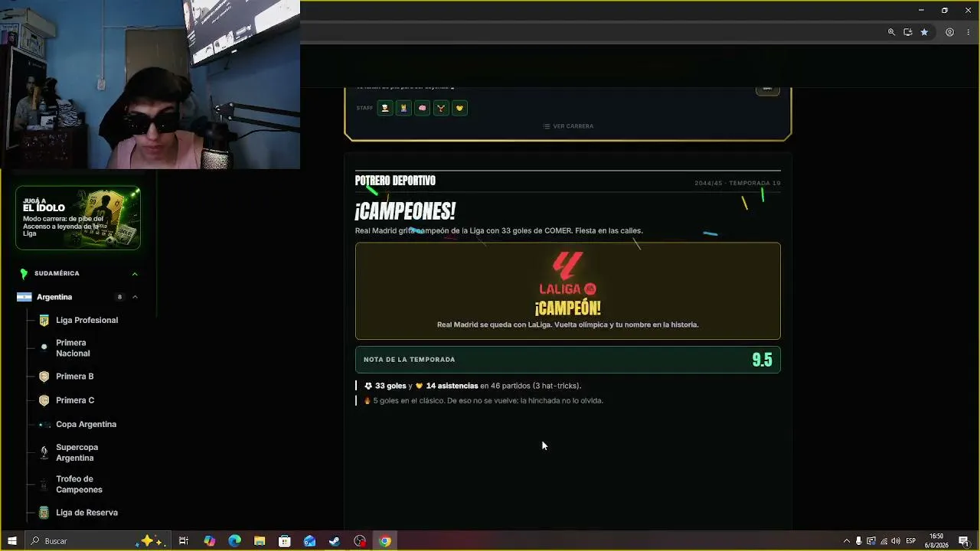Open File Explorer from the taskbar

pos(260,541)
